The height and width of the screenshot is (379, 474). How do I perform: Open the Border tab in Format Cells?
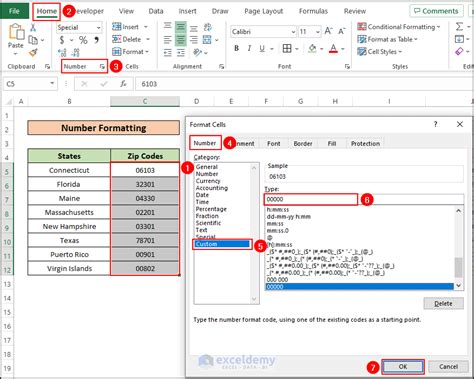pyautogui.click(x=303, y=143)
